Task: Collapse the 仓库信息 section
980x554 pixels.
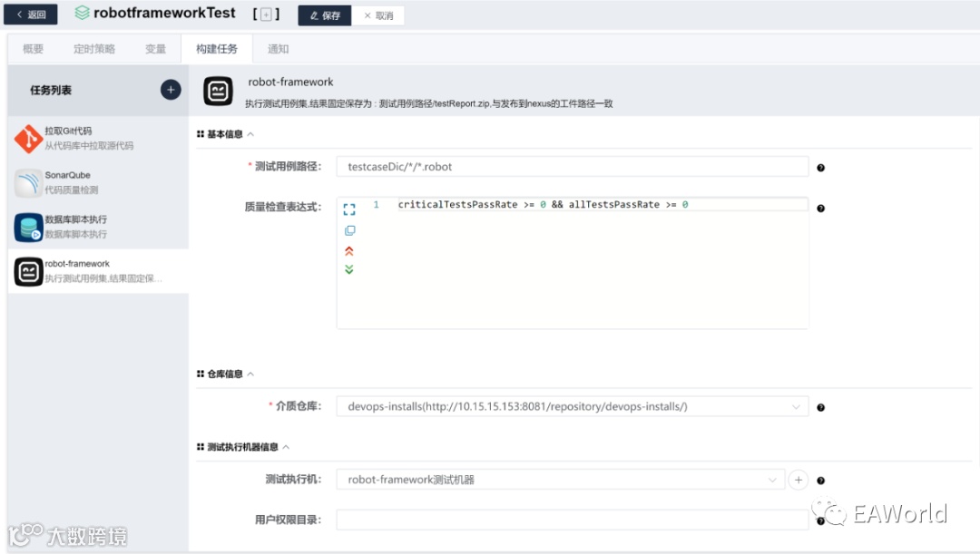Action: tap(250, 374)
